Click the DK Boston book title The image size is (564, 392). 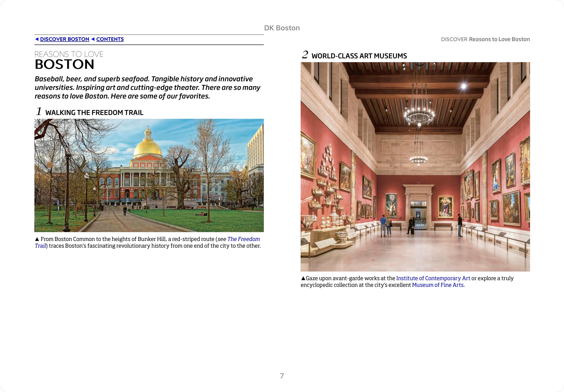[x=282, y=28]
